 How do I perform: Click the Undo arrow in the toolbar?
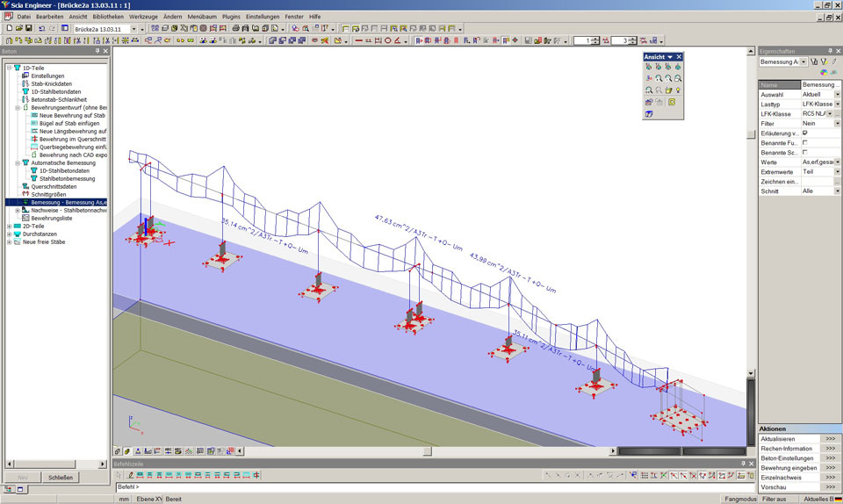(x=41, y=28)
